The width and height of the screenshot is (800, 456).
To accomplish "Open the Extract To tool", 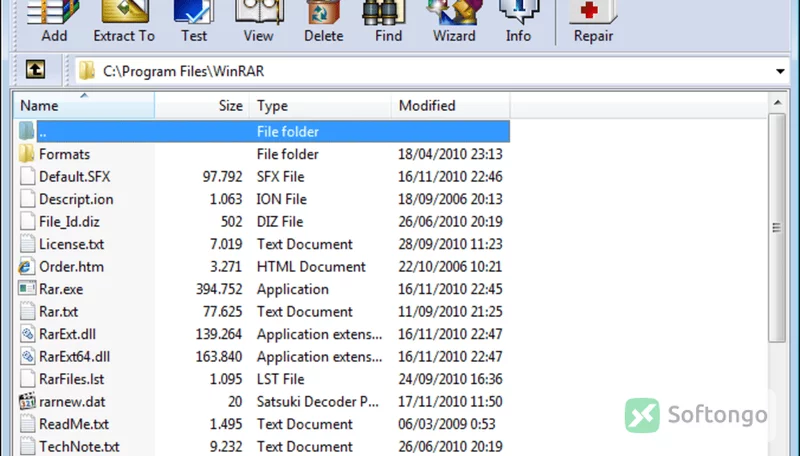I will 124,20.
